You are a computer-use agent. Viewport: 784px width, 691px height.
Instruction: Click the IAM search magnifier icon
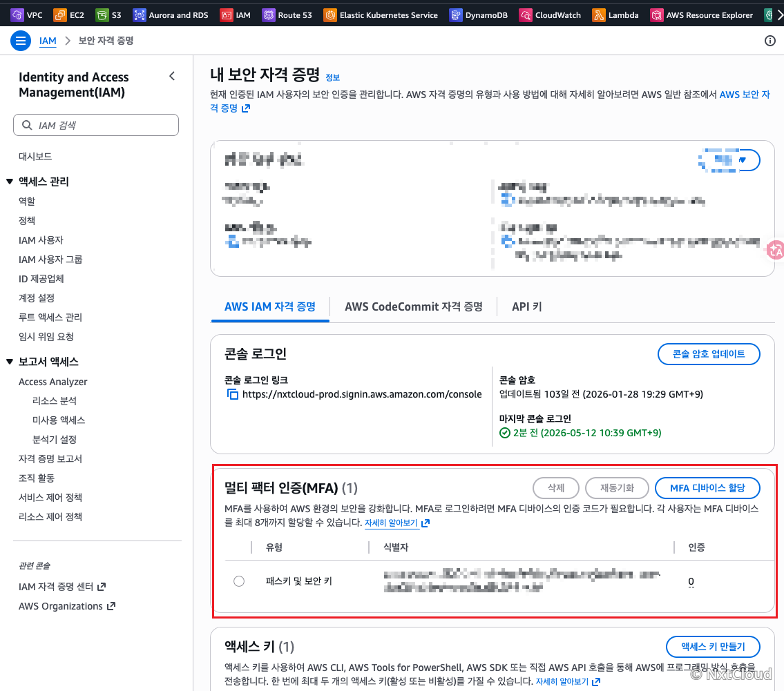coord(27,125)
